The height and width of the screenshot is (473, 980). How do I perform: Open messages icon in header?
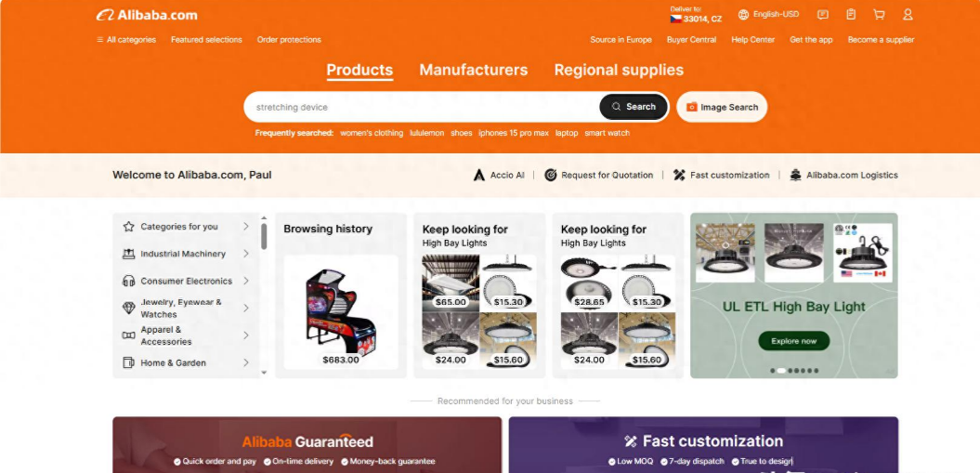[x=823, y=14]
